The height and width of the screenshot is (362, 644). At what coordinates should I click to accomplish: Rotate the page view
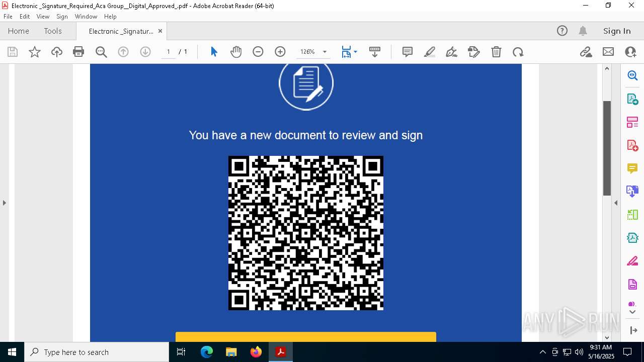click(x=518, y=52)
